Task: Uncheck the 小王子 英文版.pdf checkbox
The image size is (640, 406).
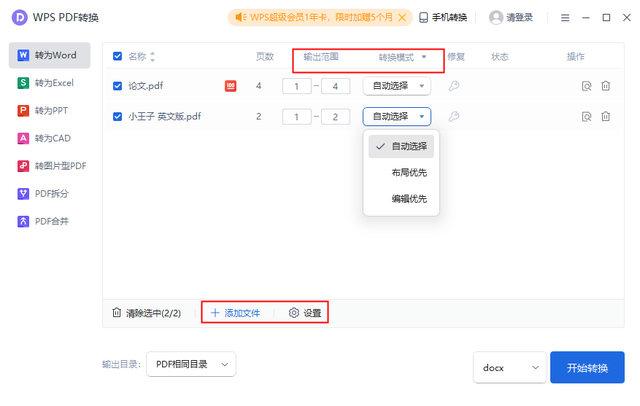Action: pos(118,117)
